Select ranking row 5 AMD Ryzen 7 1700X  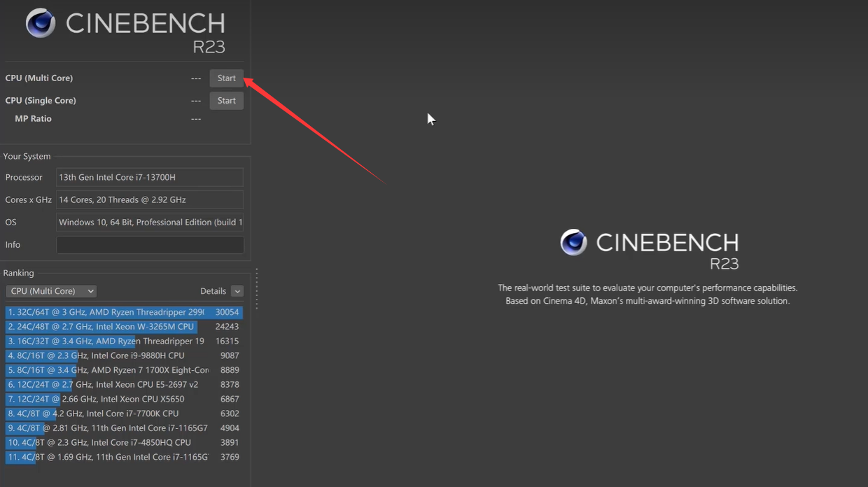pyautogui.click(x=123, y=370)
